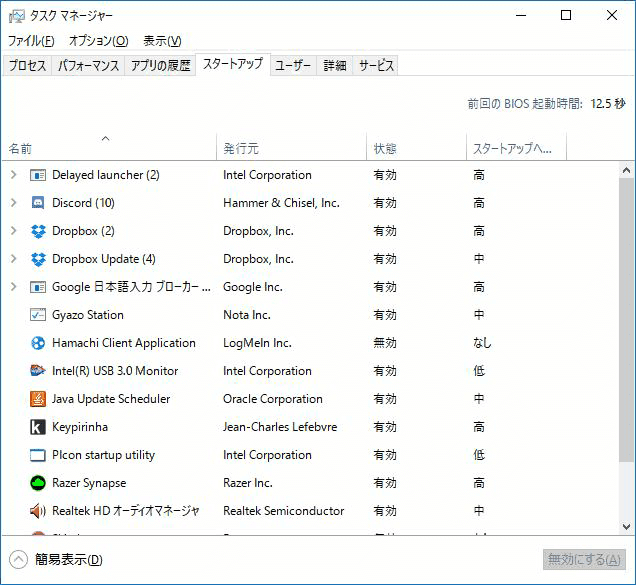Image resolution: width=636 pixels, height=585 pixels.
Task: Switch to the パフォーマンス tab
Action: tap(88, 66)
